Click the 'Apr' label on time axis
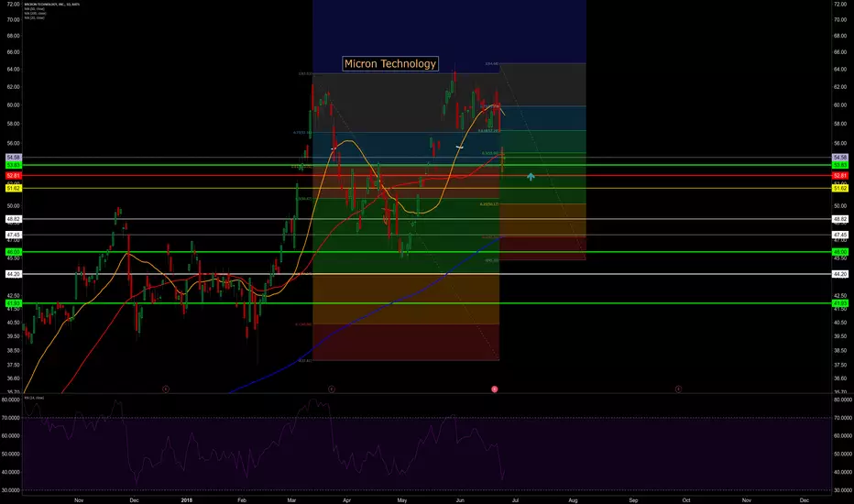The width and height of the screenshot is (854, 504). click(x=347, y=499)
